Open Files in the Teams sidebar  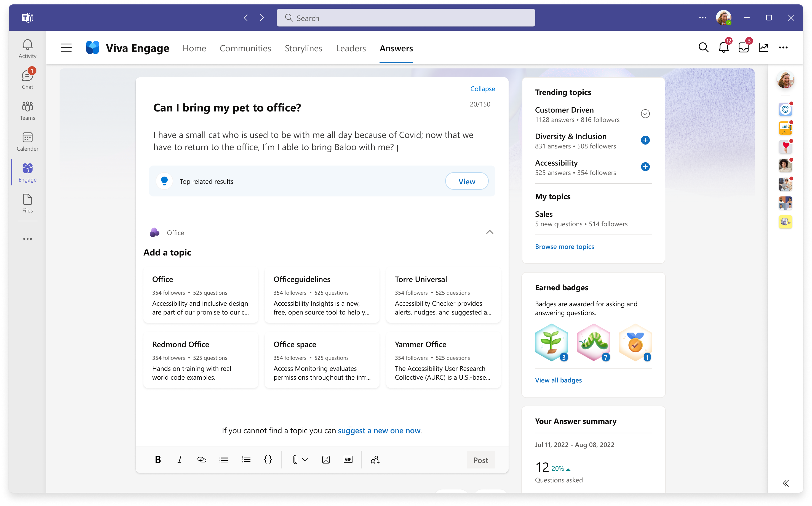tap(27, 203)
